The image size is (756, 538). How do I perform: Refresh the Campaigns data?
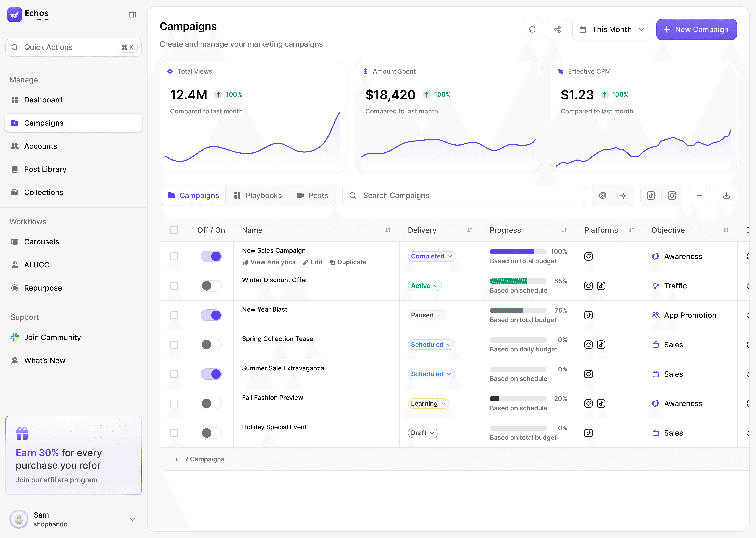click(532, 29)
